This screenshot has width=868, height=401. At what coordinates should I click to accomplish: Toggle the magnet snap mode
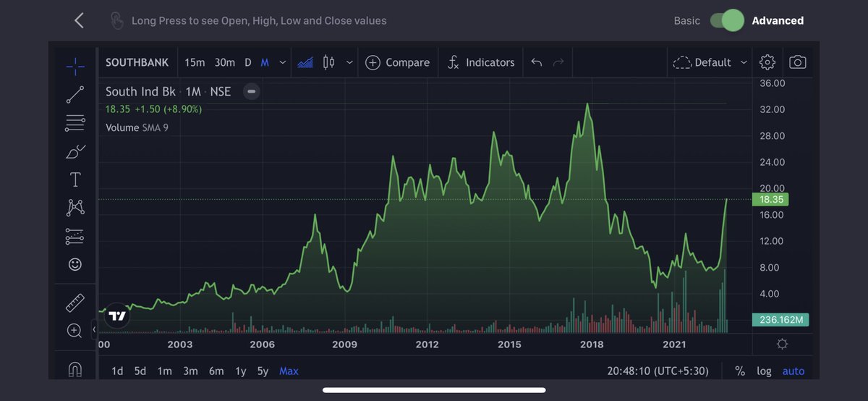[x=75, y=369]
